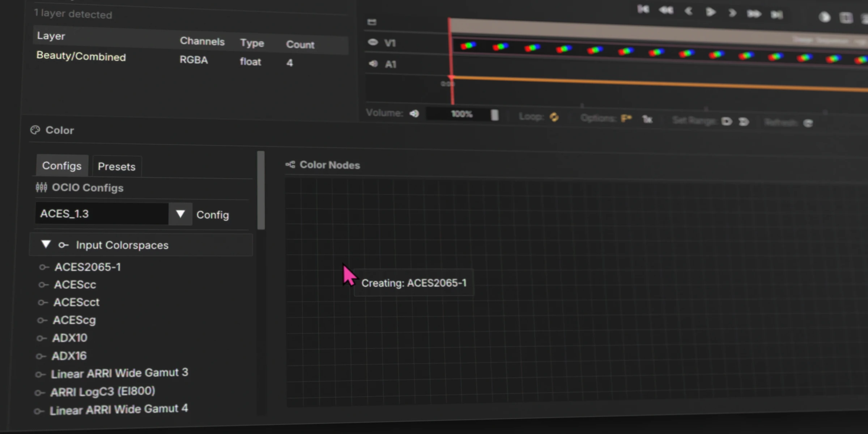Toggle the Loop playback button
This screenshot has width=868, height=434.
(x=554, y=117)
